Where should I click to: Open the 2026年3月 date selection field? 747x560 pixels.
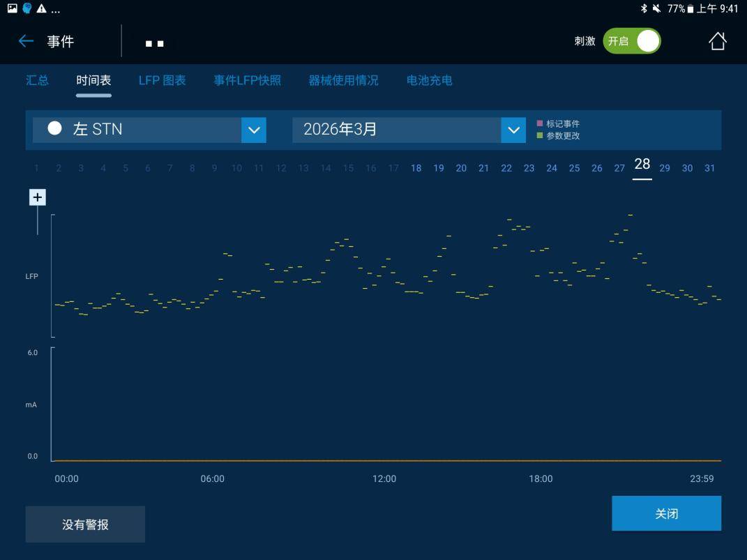(396, 130)
